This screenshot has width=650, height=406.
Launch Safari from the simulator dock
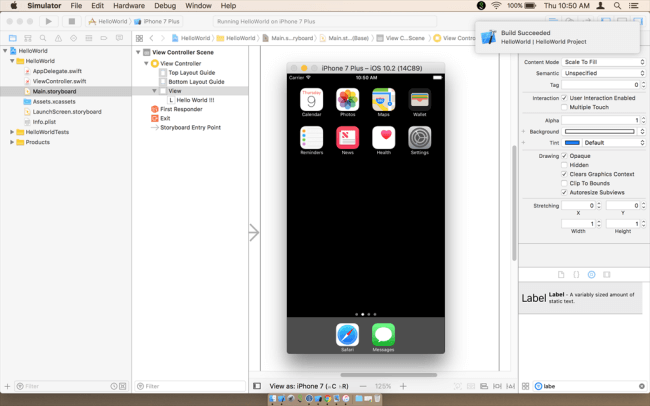click(x=347, y=335)
